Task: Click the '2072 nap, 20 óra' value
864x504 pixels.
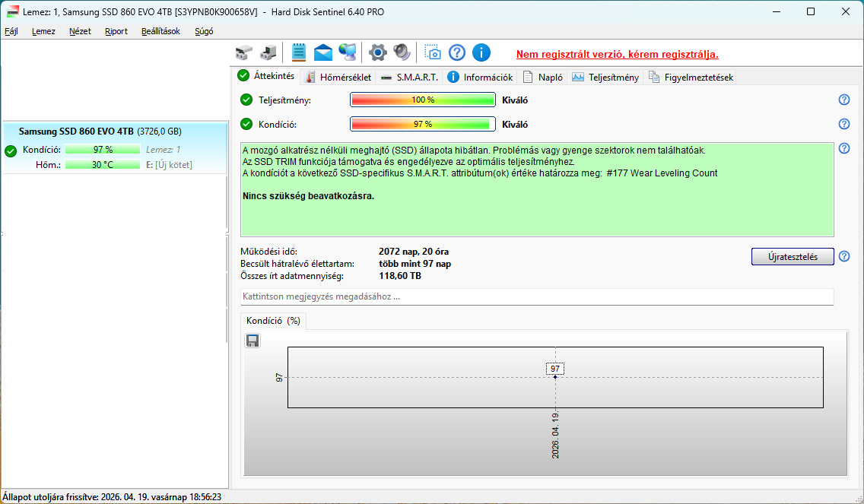Action: [x=414, y=252]
